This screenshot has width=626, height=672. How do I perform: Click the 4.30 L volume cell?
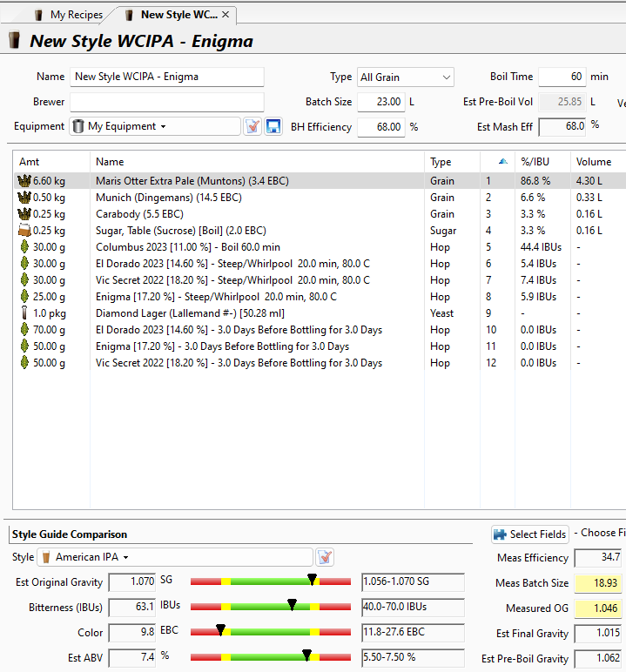589,181
